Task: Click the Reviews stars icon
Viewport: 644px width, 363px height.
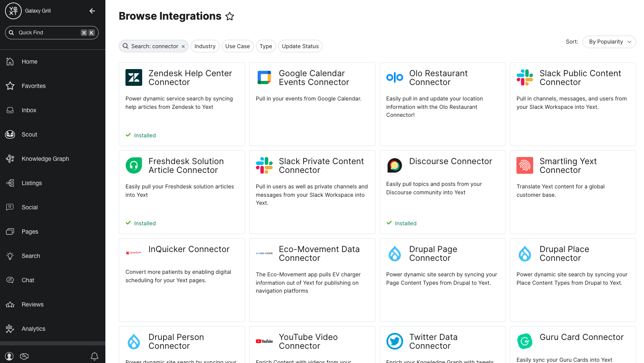Action: point(10,304)
